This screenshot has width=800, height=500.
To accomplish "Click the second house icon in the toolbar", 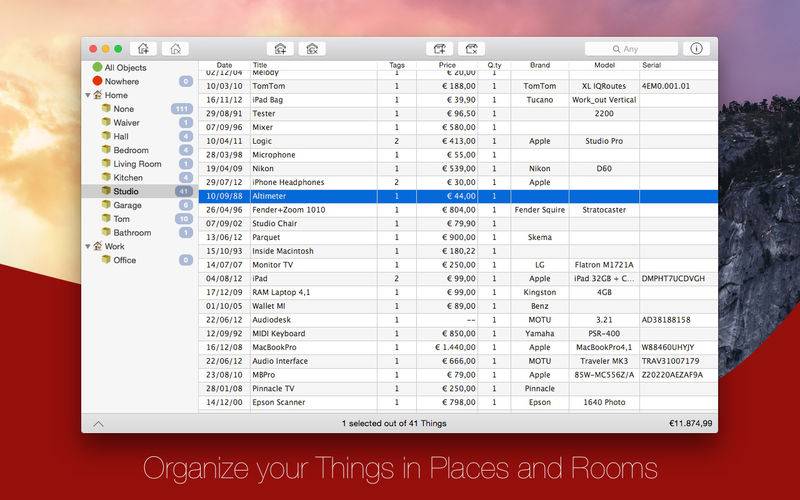I will pos(176,48).
